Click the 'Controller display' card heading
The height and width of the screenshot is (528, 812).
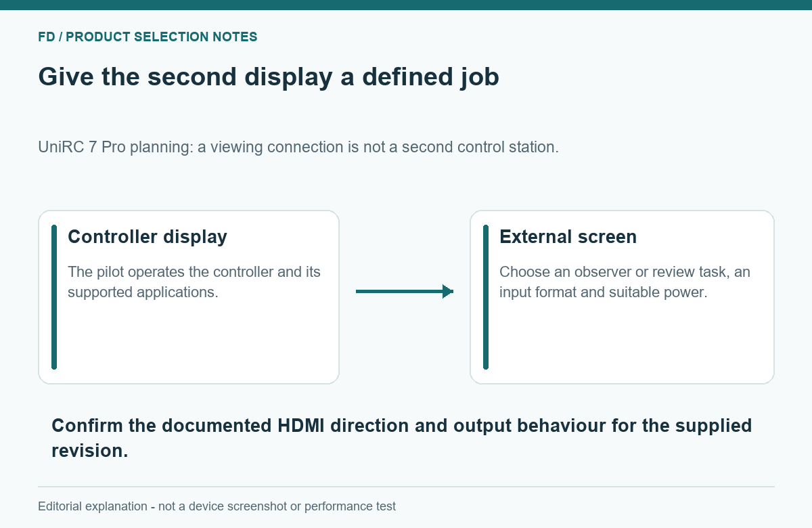pos(148,237)
